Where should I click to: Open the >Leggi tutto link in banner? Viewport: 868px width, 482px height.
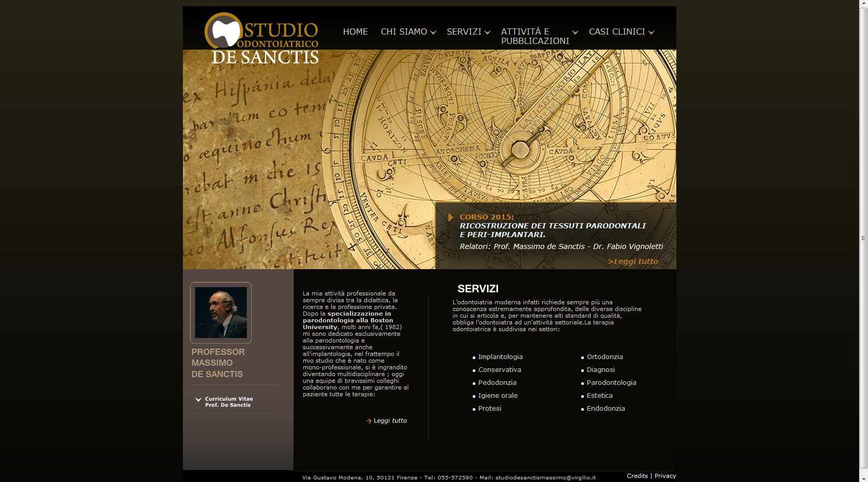coord(633,261)
